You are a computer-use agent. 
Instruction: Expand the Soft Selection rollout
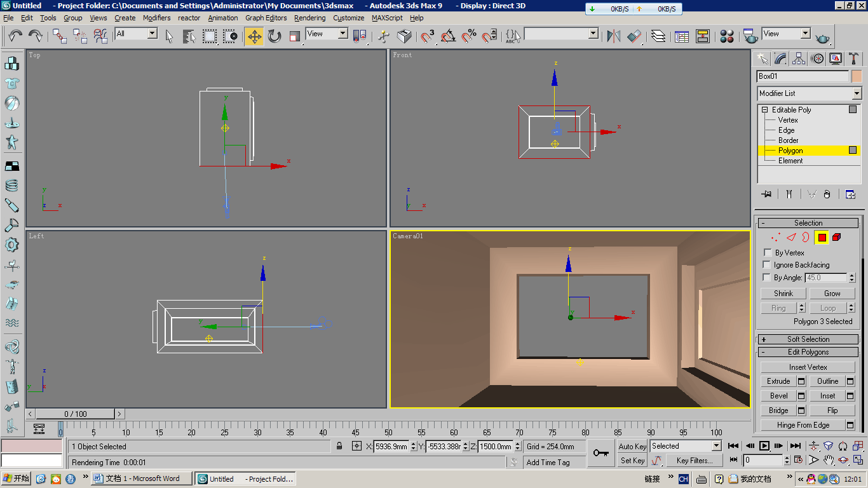tap(808, 339)
